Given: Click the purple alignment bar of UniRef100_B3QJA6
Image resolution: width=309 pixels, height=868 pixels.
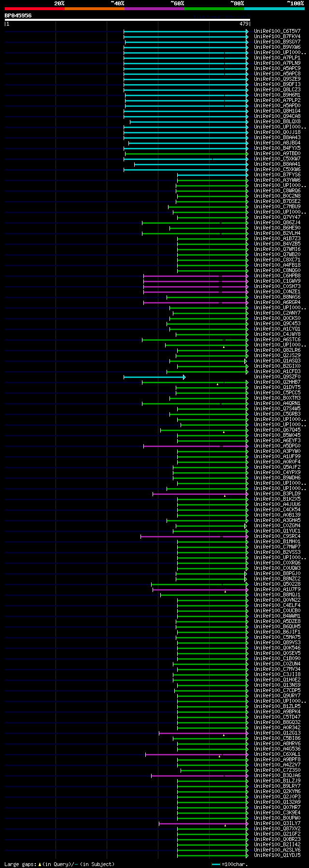Looking at the screenshot, I should click(x=200, y=776).
